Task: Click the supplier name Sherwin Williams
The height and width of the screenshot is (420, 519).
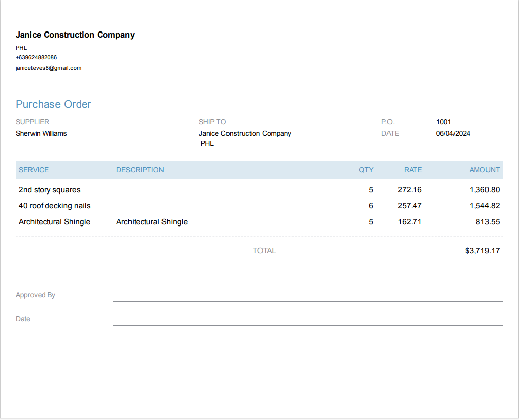Action: pos(41,133)
